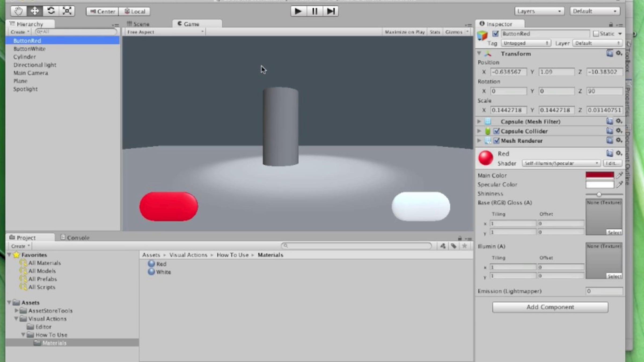This screenshot has width=644, height=362.
Task: Click the Step frame button
Action: pyautogui.click(x=331, y=11)
